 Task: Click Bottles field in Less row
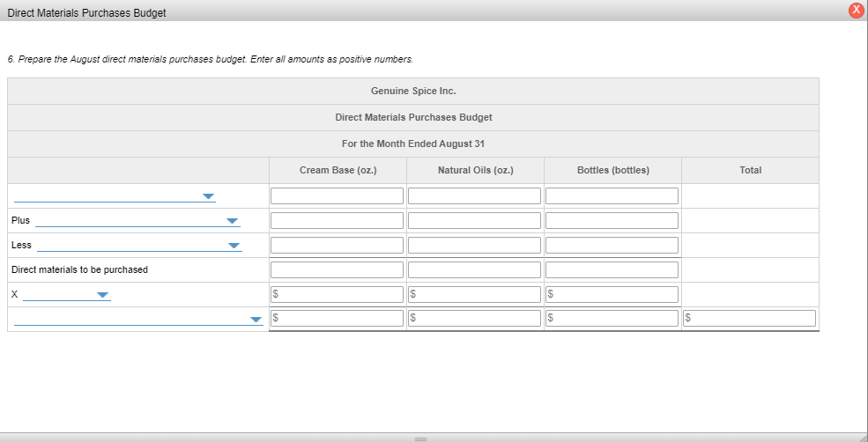[x=612, y=245]
